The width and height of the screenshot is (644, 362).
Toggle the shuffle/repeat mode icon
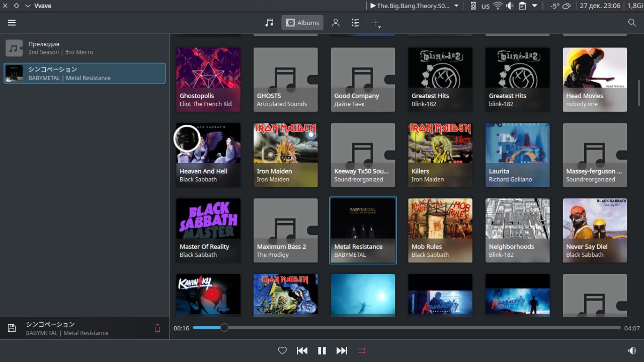pos(361,351)
